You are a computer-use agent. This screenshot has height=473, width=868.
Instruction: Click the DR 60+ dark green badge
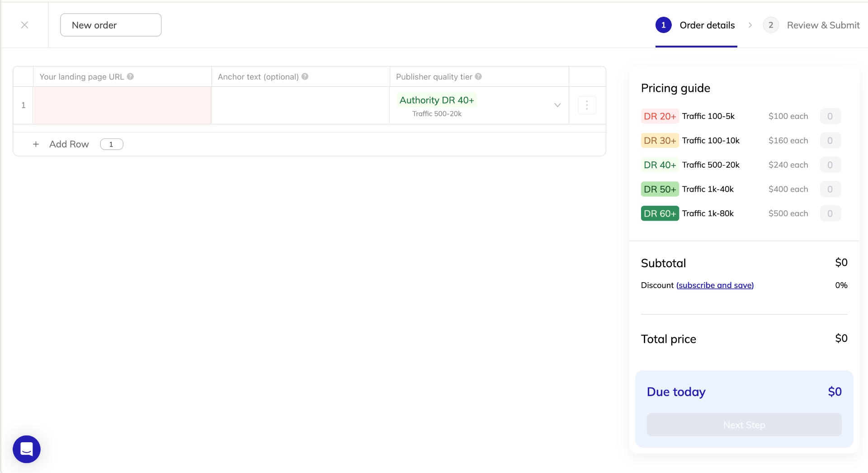point(660,213)
